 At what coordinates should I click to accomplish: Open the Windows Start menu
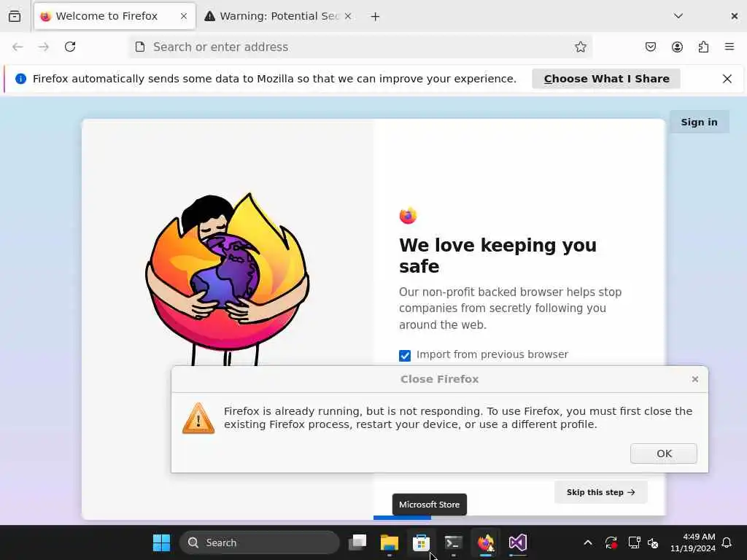pos(161,542)
